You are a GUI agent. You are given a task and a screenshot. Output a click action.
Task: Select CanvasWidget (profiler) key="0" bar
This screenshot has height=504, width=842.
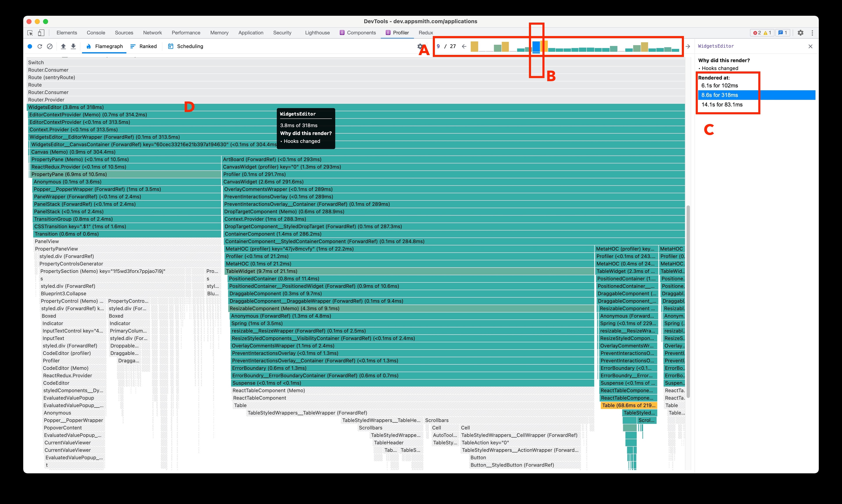453,167
